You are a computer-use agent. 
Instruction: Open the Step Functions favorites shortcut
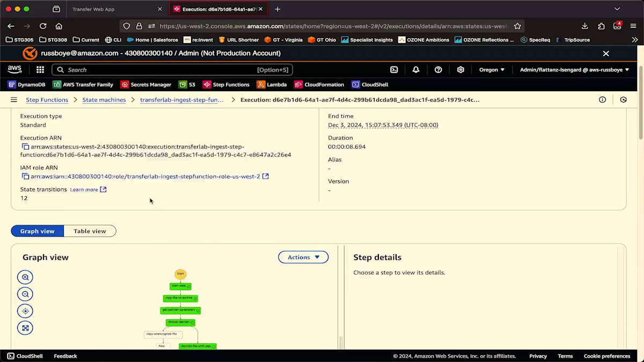click(226, 85)
